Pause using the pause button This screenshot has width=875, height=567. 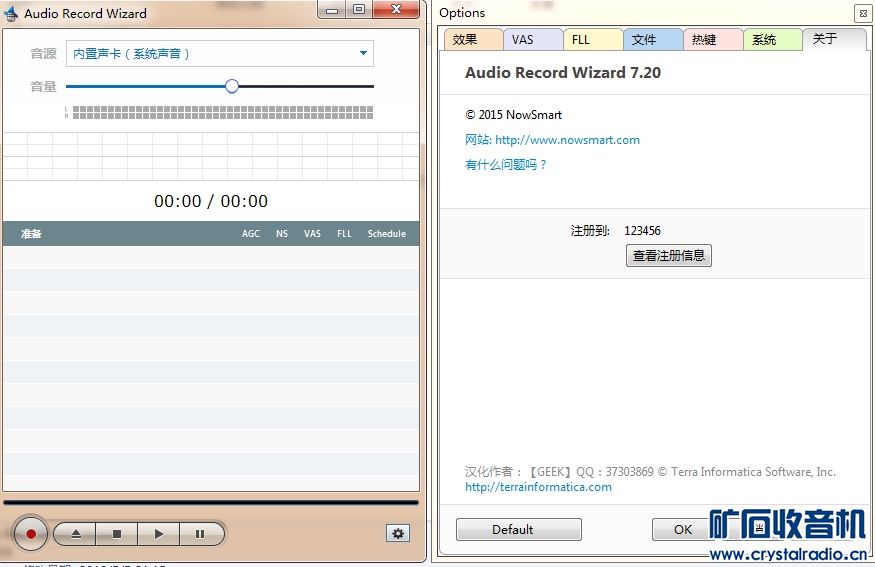tap(200, 534)
